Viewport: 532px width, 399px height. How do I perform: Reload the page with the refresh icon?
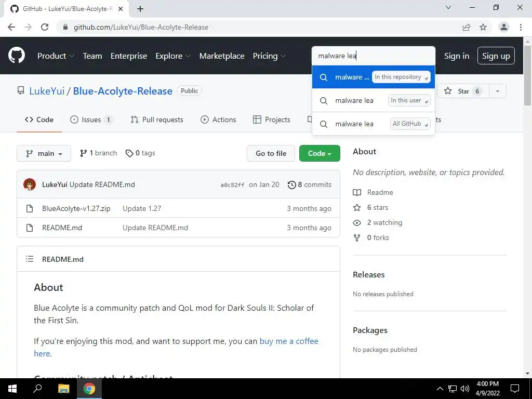pyautogui.click(x=45, y=27)
